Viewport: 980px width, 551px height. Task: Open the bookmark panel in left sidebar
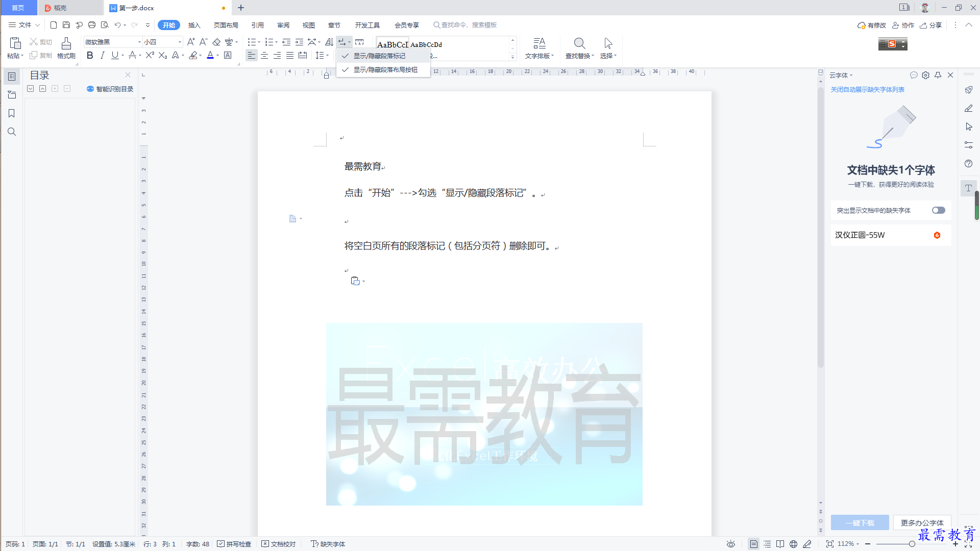tap(12, 113)
